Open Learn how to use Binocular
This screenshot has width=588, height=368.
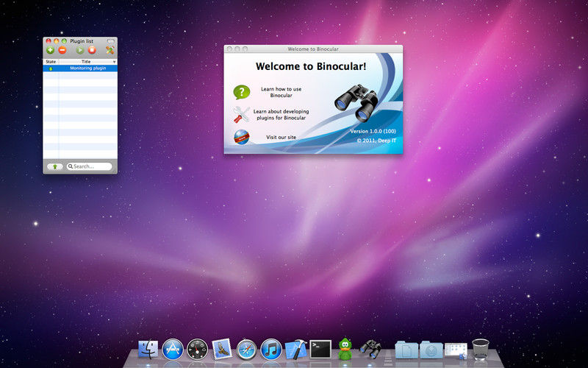pos(282,92)
